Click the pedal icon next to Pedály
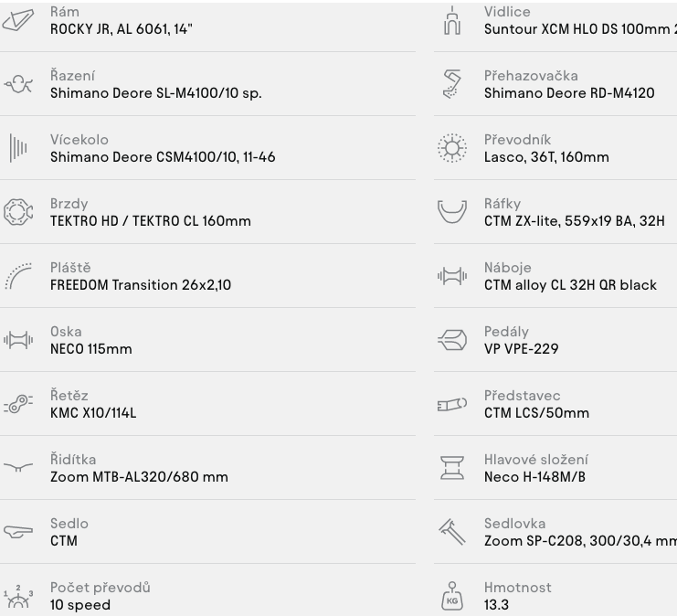 (x=450, y=340)
